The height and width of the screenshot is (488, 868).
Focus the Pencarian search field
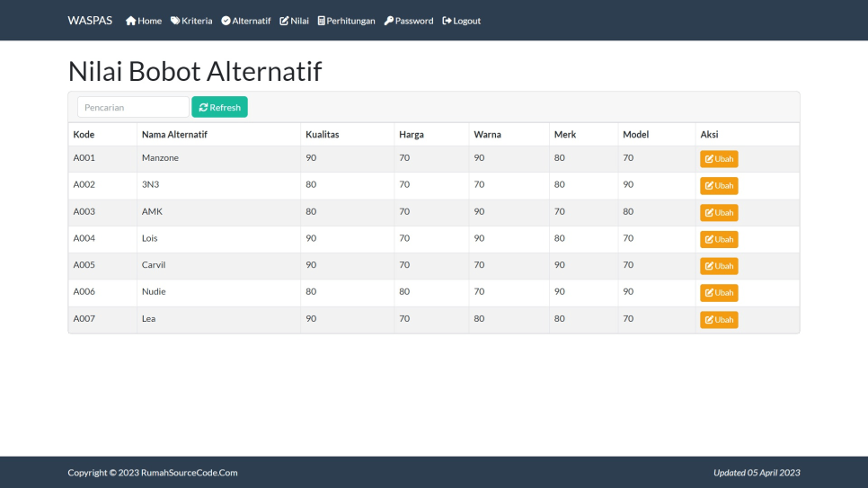click(133, 108)
